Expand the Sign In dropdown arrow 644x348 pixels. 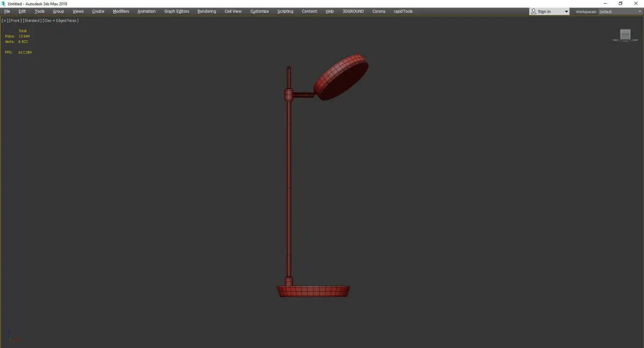point(566,12)
